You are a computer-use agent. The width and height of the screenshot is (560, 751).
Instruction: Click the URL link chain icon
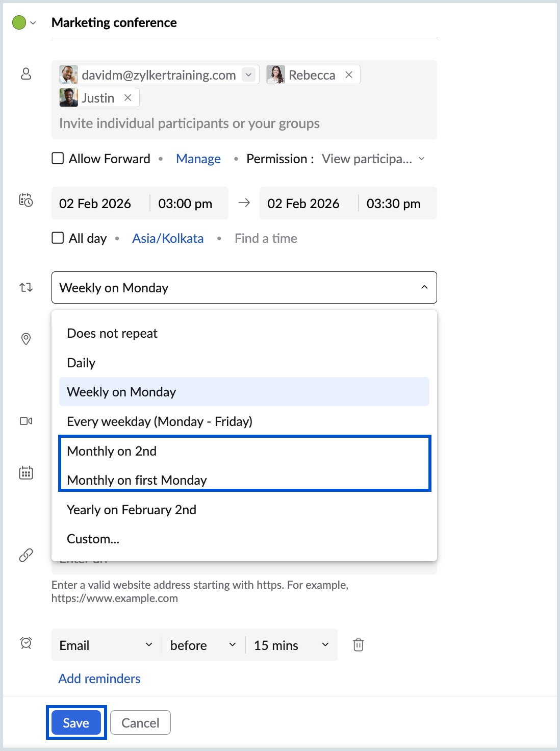click(26, 555)
